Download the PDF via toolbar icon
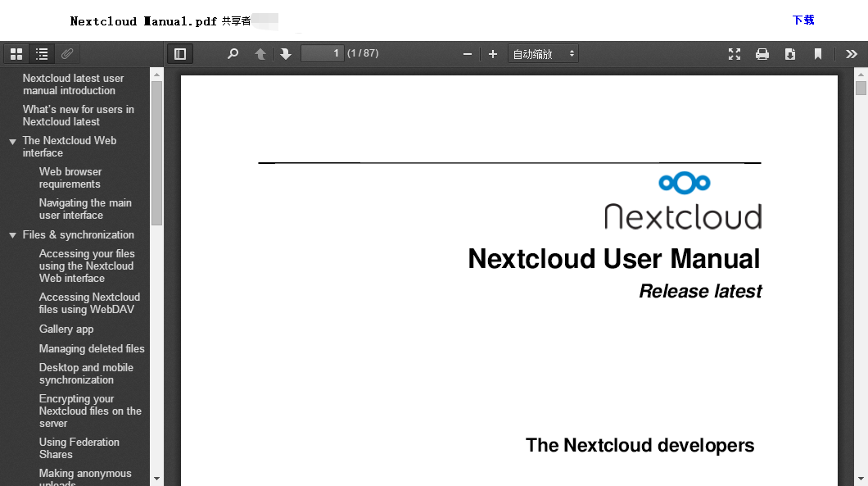868x486 pixels. (x=790, y=54)
